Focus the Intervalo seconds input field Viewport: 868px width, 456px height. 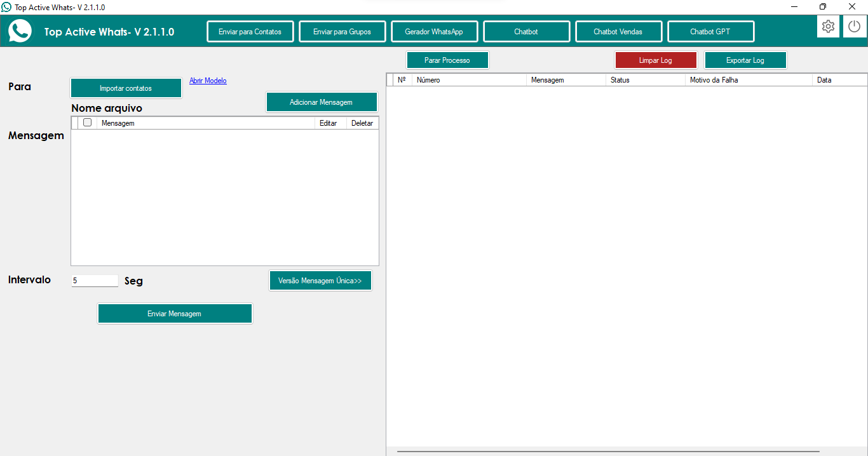click(95, 280)
